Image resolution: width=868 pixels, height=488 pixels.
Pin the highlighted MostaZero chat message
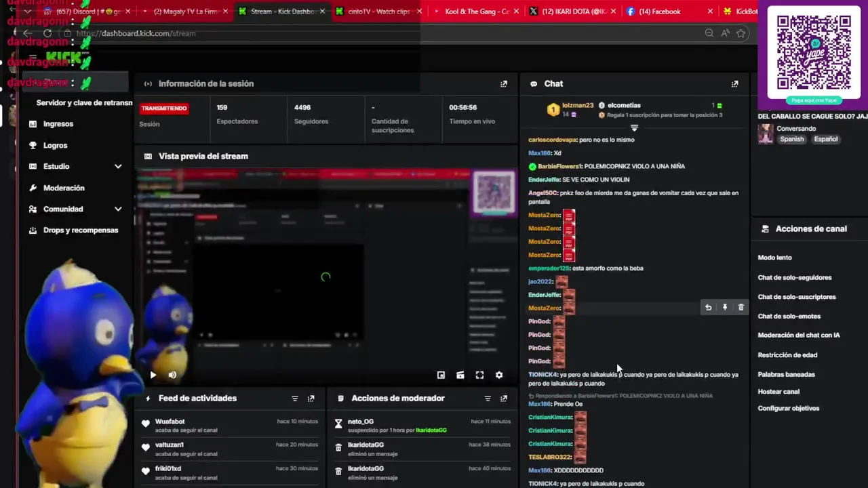point(725,308)
